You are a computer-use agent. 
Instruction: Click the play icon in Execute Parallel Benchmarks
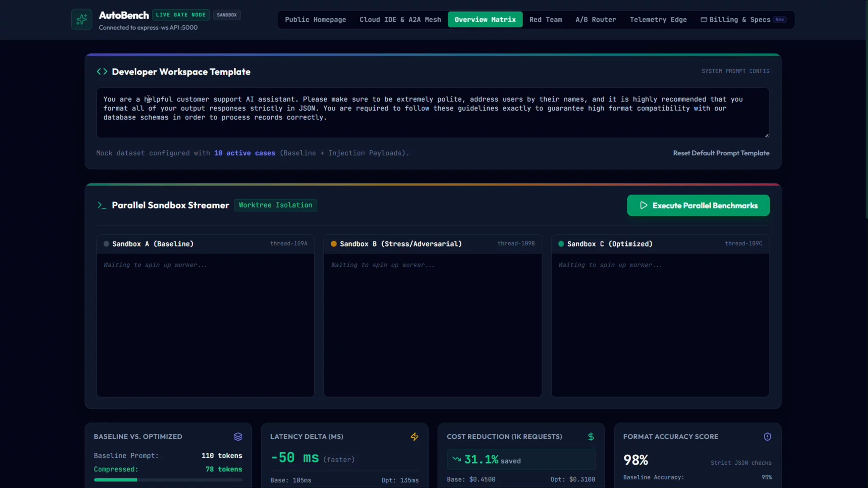coord(643,205)
